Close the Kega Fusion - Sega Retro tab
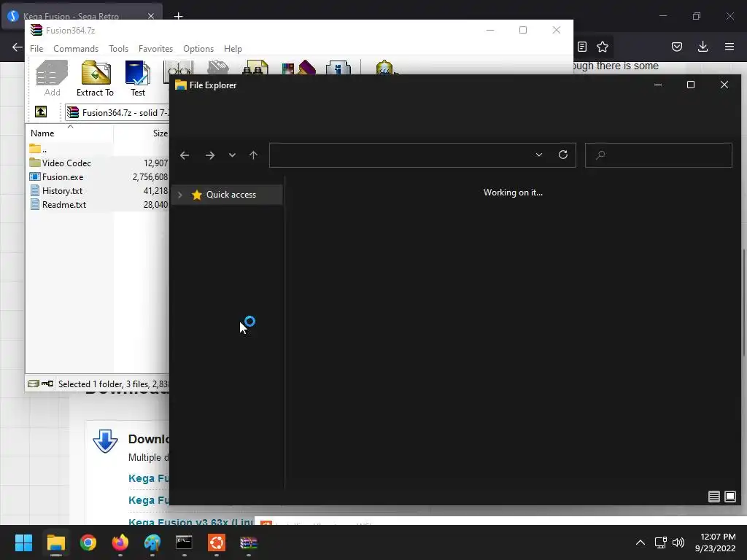 coord(151,16)
